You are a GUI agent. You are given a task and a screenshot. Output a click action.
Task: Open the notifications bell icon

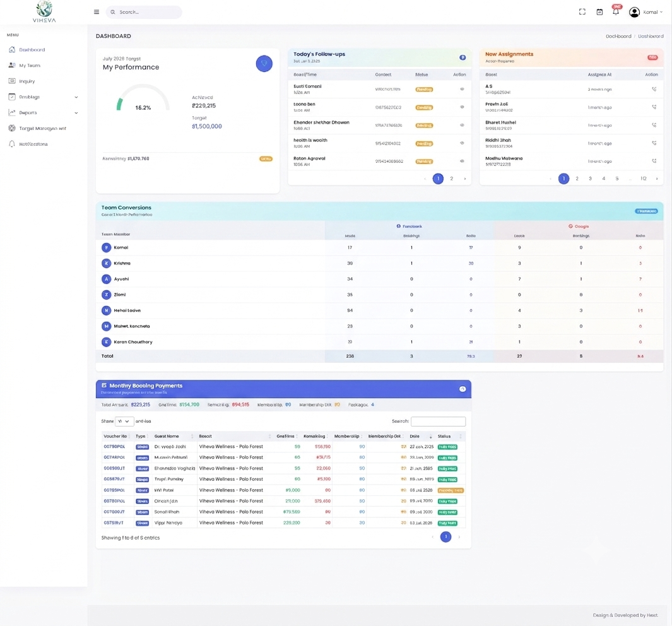tap(616, 11)
